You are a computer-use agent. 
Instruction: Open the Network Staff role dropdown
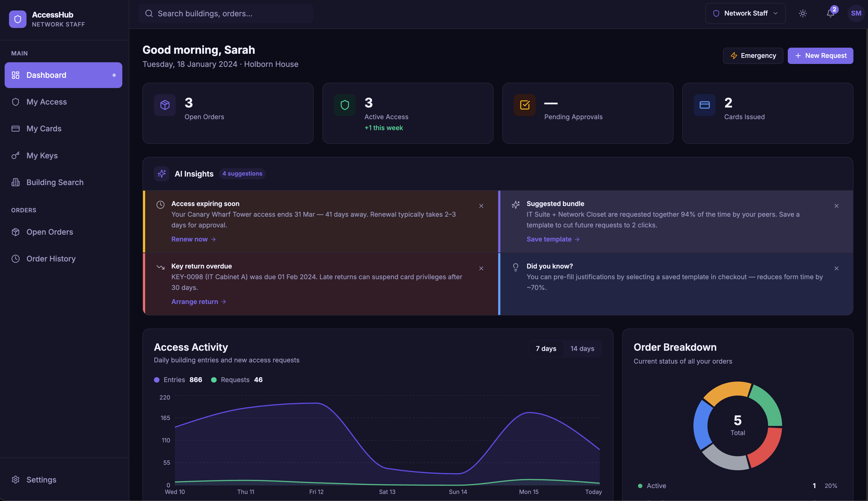click(x=745, y=13)
